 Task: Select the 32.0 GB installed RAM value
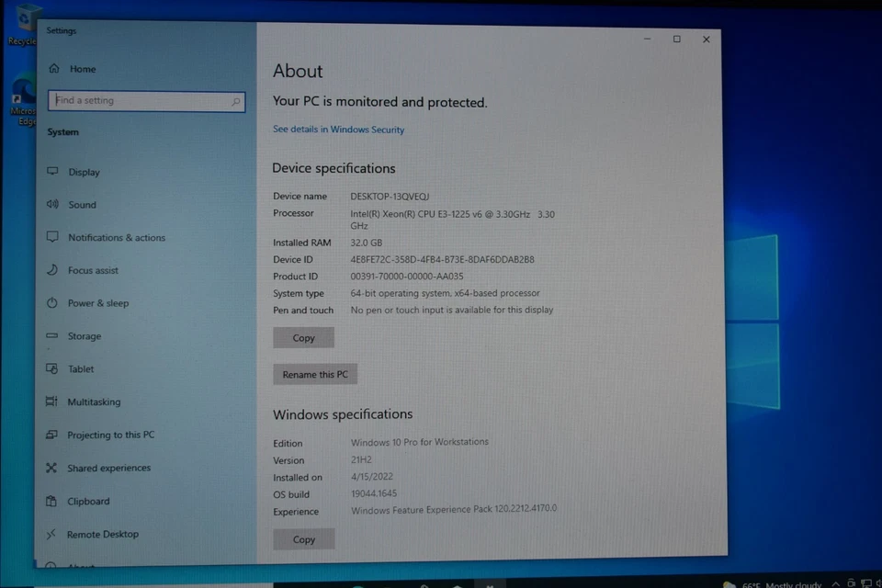(367, 243)
